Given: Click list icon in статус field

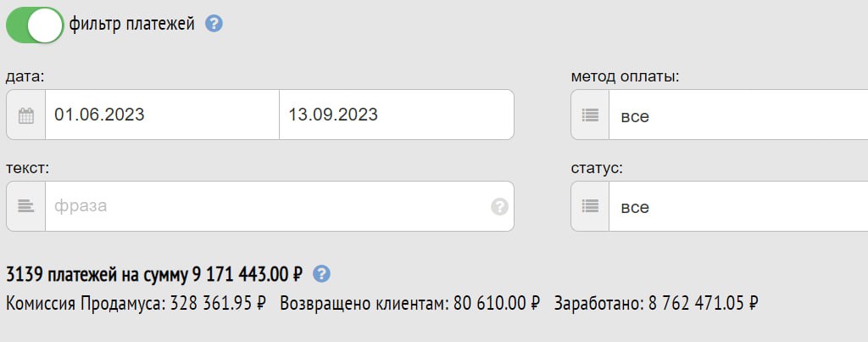Looking at the screenshot, I should click(590, 206).
